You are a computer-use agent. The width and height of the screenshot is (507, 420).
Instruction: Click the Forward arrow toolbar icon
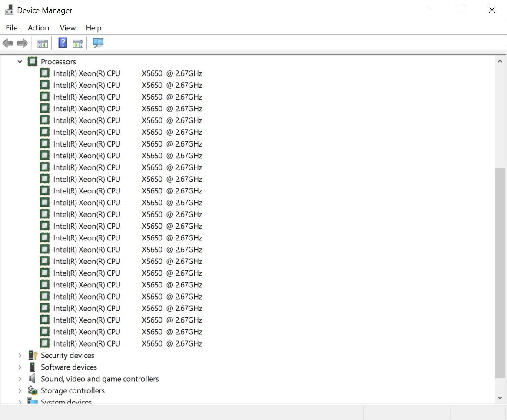pyautogui.click(x=22, y=43)
